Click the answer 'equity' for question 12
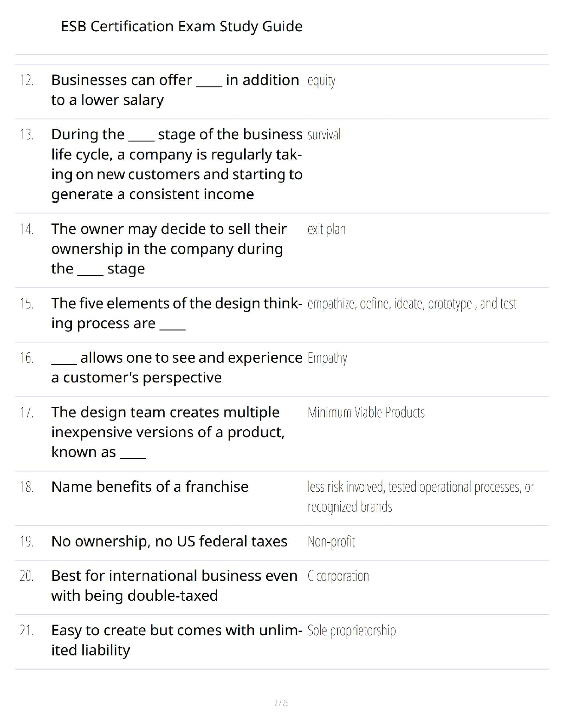The height and width of the screenshot is (728, 563). tap(322, 81)
